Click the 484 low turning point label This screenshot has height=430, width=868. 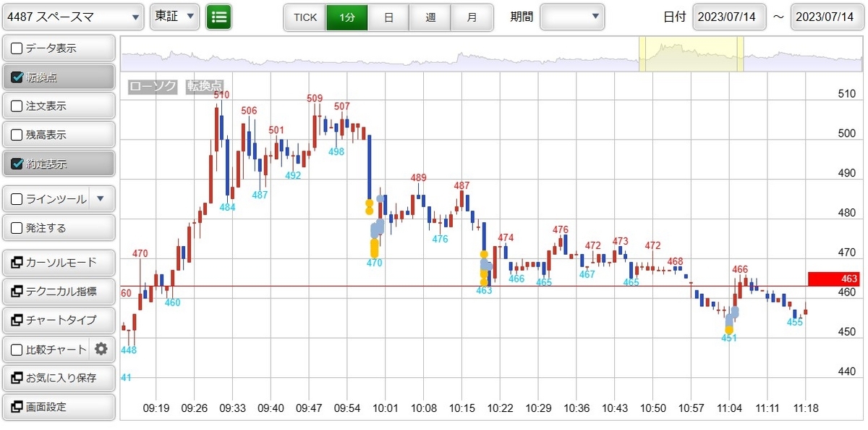pyautogui.click(x=227, y=207)
